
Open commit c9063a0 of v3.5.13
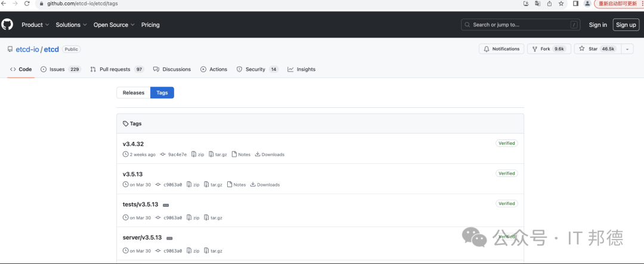[x=169, y=185]
